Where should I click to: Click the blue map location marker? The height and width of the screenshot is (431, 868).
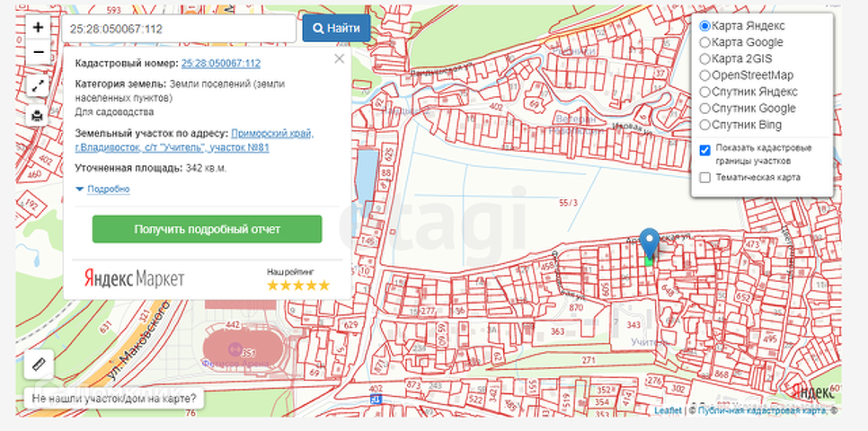(650, 242)
